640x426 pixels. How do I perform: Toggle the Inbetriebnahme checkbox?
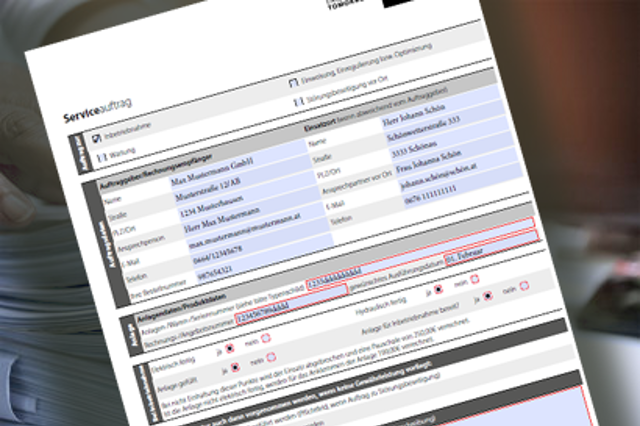pos(97,139)
